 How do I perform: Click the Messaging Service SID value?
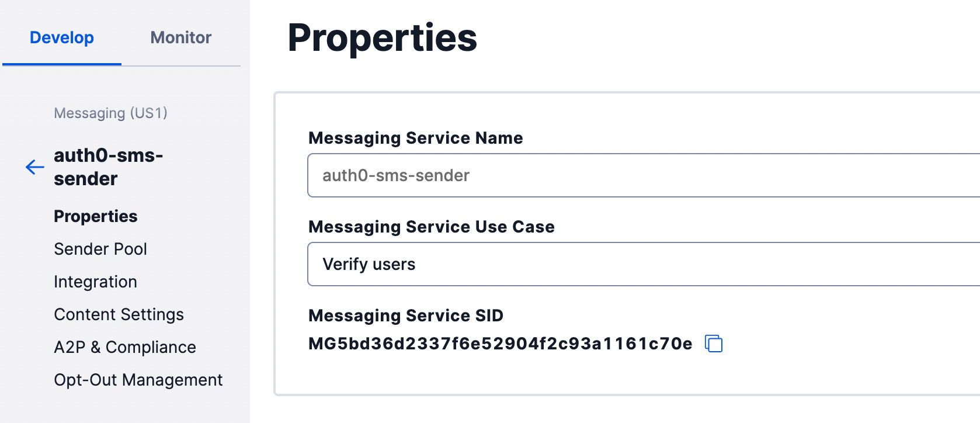(501, 344)
